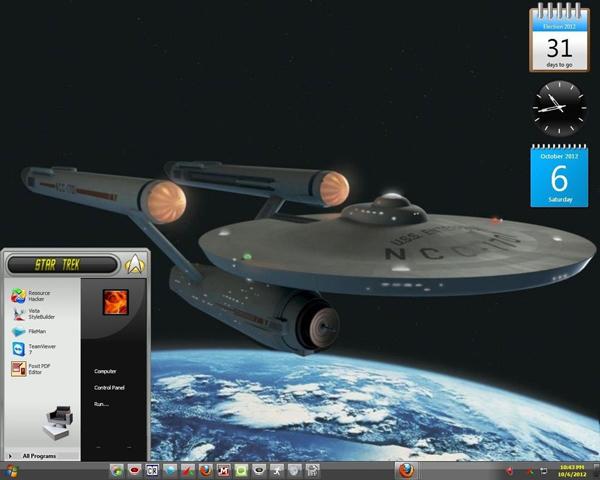Launch the small Firefox icon beside the red M
The width and height of the screenshot is (600, 480).
click(205, 470)
